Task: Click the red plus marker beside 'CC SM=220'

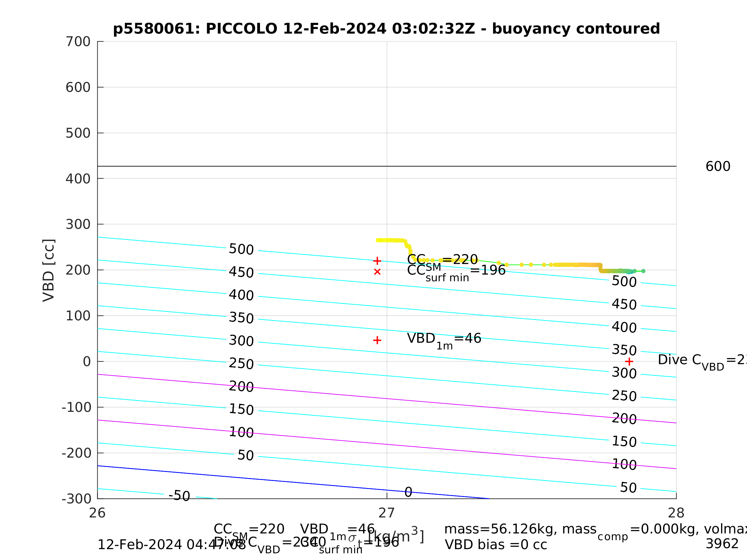Action: click(377, 261)
